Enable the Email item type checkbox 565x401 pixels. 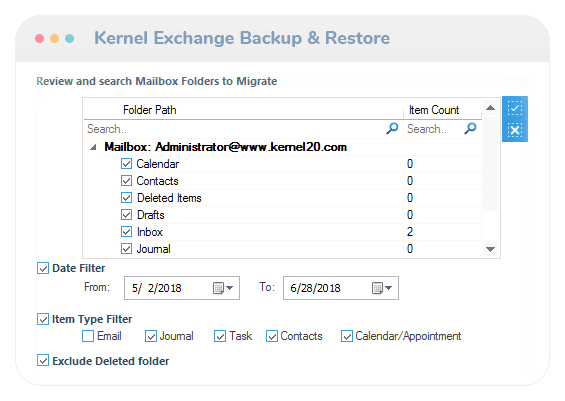coord(88,336)
